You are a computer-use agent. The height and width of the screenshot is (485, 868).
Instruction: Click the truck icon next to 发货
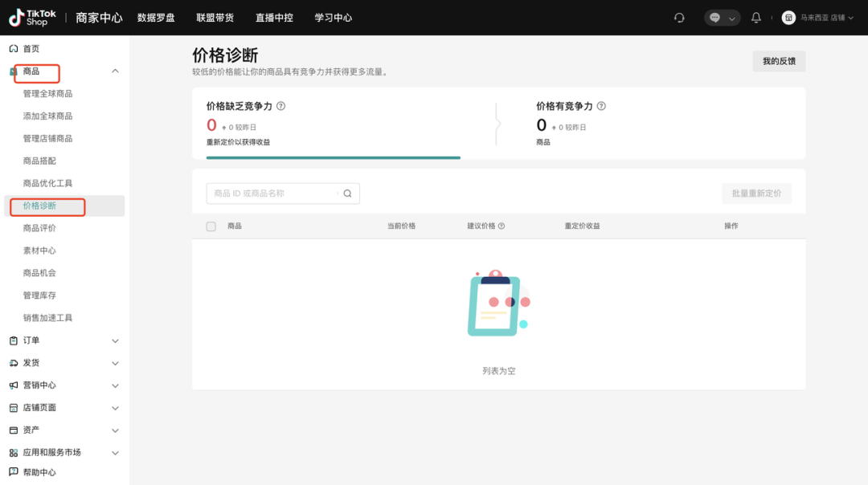[x=12, y=362]
